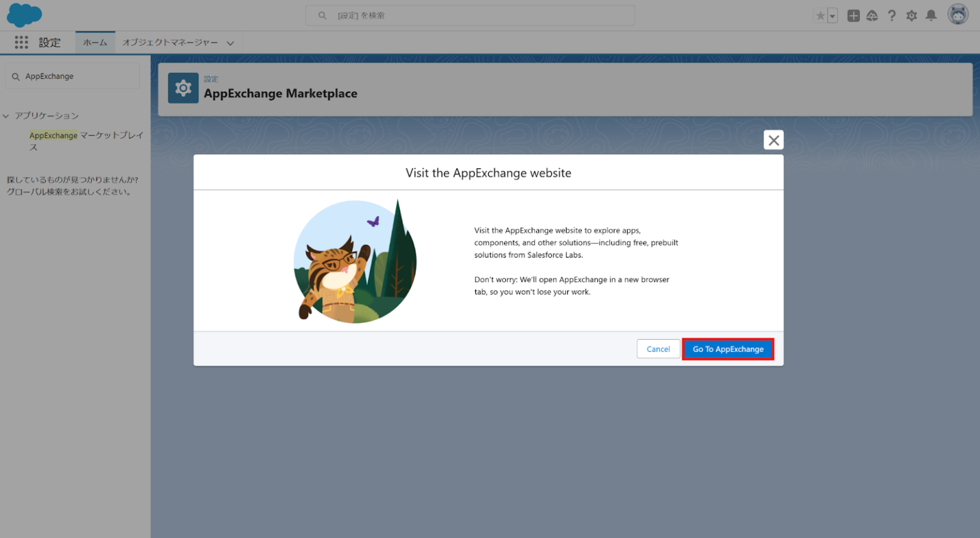Click the AppExchange Marketplace gear icon banner

coord(183,87)
